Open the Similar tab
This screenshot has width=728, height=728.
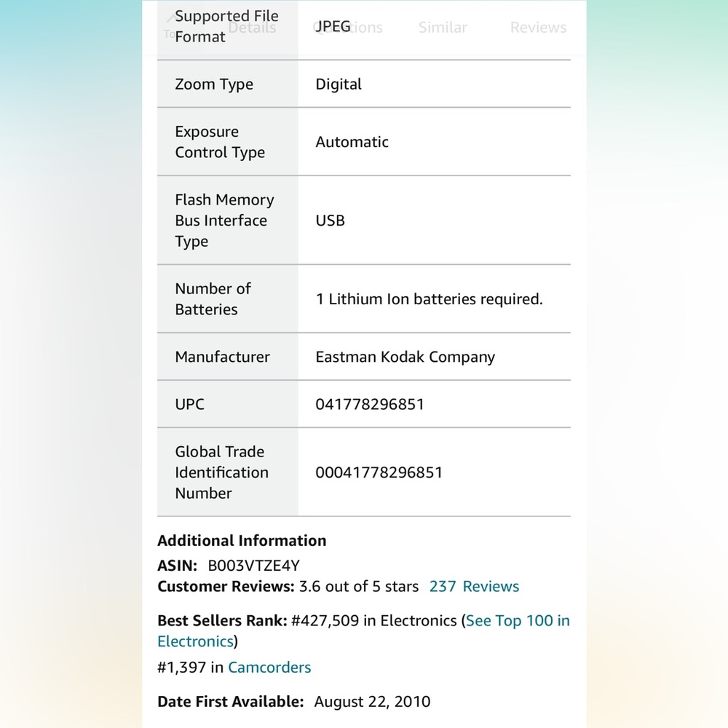[443, 28]
